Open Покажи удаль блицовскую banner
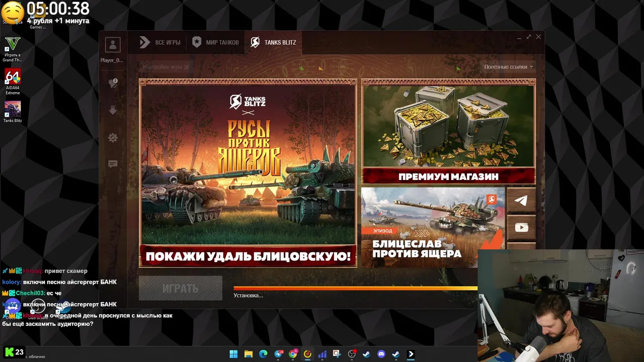Image resolution: width=644 pixels, height=362 pixels. [248, 173]
